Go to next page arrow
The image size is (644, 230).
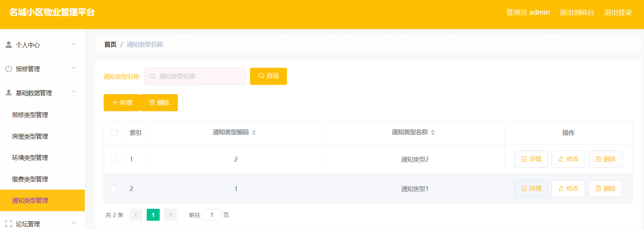(x=170, y=215)
